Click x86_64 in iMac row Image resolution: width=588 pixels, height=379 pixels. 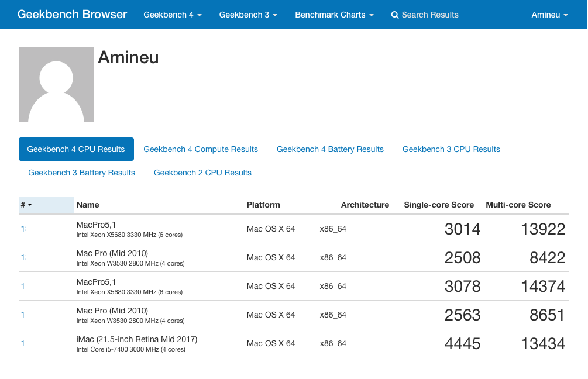(333, 343)
